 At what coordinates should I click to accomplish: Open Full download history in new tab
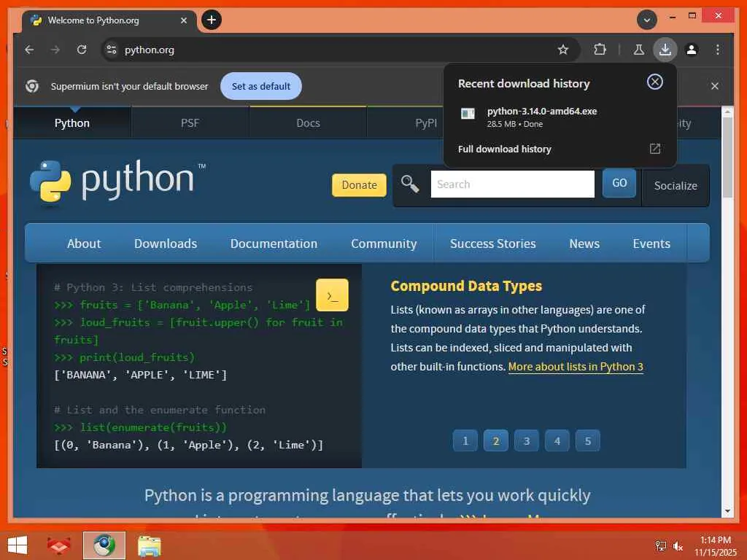(x=560, y=149)
